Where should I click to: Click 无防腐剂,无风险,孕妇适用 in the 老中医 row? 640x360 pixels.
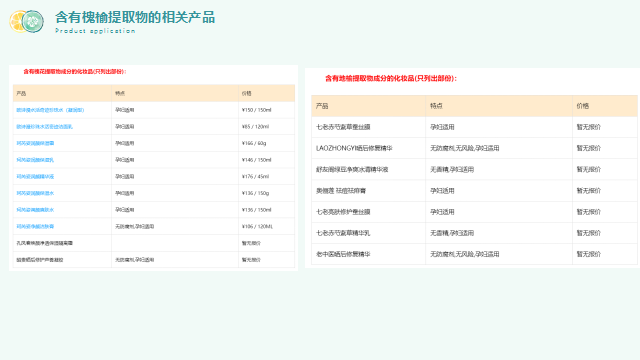coord(464,254)
